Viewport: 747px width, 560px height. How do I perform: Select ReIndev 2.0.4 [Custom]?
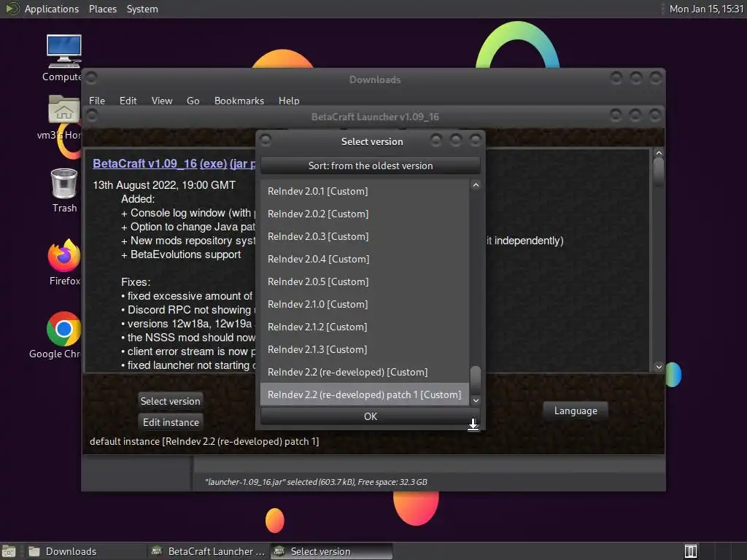point(365,259)
